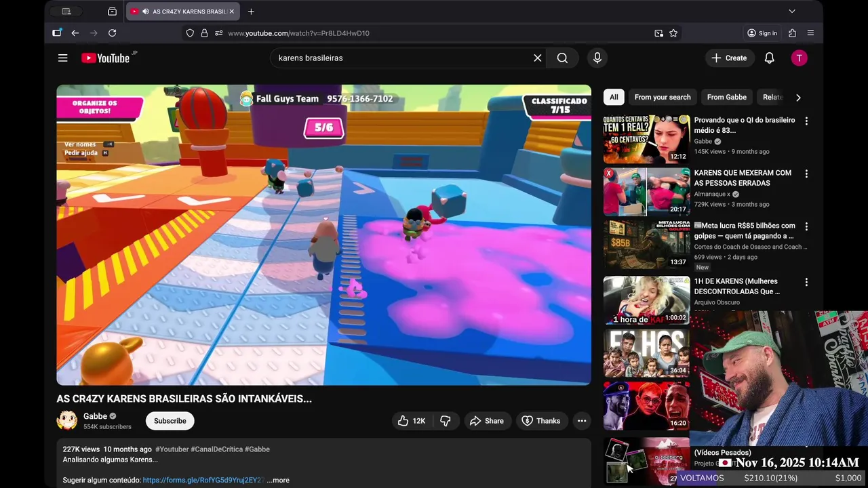
Task: Click the Thanks button
Action: (x=541, y=421)
